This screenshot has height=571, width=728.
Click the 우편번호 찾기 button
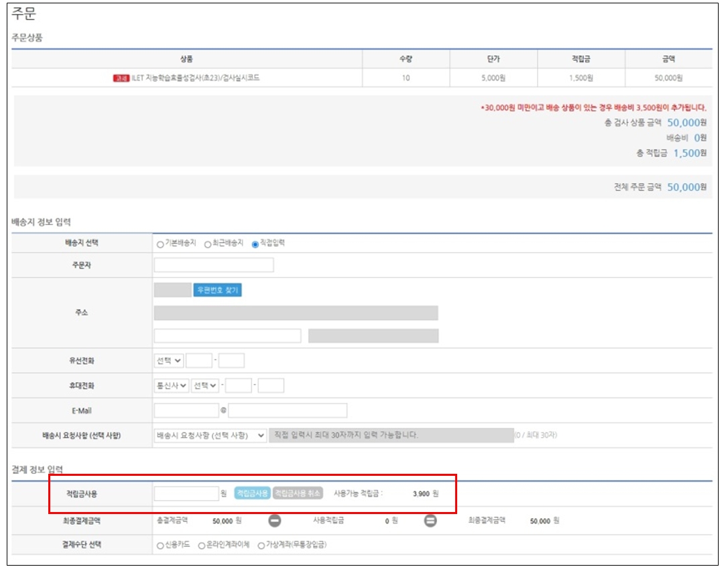pos(217,290)
